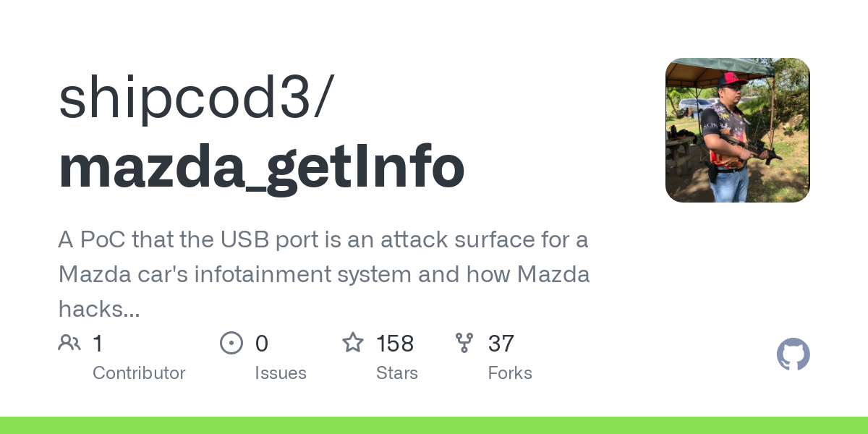
Task: Click the PoC description's first line
Action: pos(323,240)
